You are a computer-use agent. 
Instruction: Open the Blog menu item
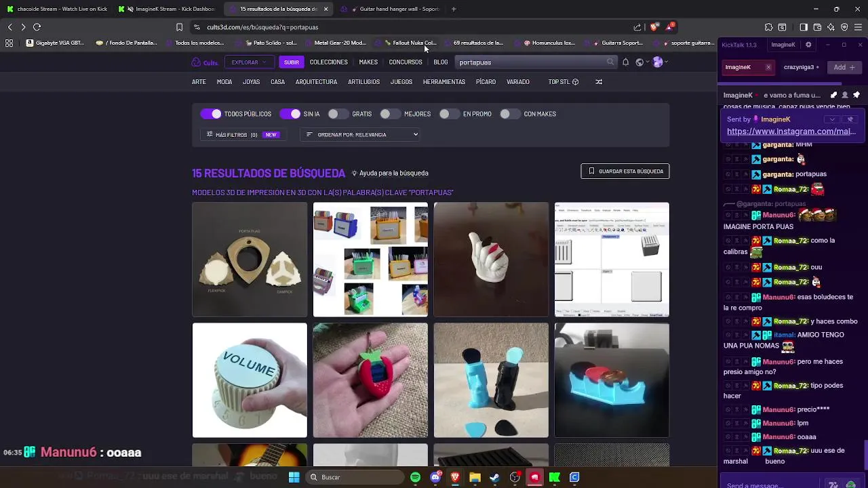click(x=441, y=62)
